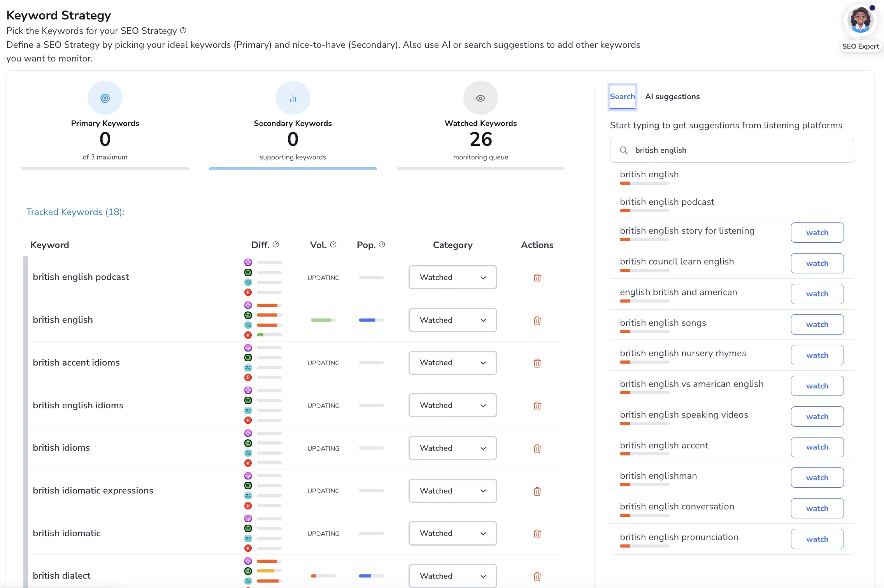Screen dimensions: 884x588
Task: Click the Watched Keywords eye icon
Action: pyautogui.click(x=481, y=98)
